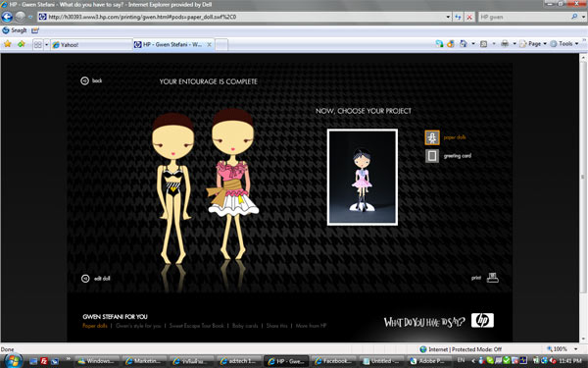Launch FileZilla from Quick Launch
The width and height of the screenshot is (588, 368).
[44, 361]
